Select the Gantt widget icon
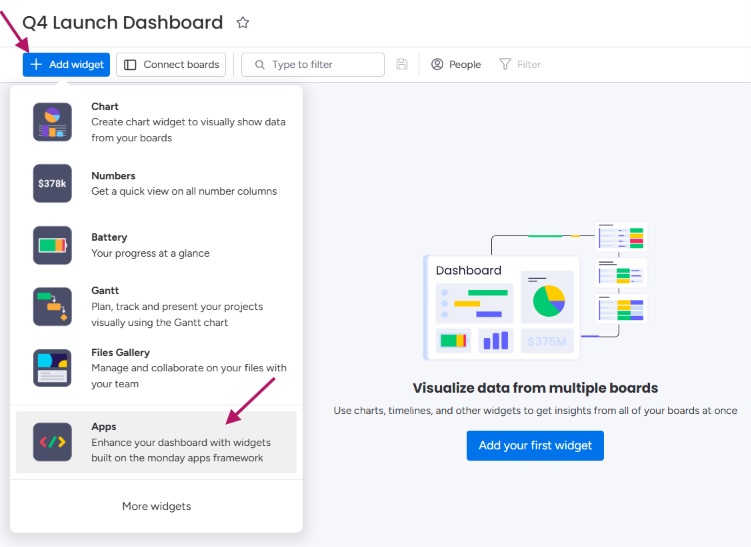Screen dimensions: 751x547 (52, 307)
